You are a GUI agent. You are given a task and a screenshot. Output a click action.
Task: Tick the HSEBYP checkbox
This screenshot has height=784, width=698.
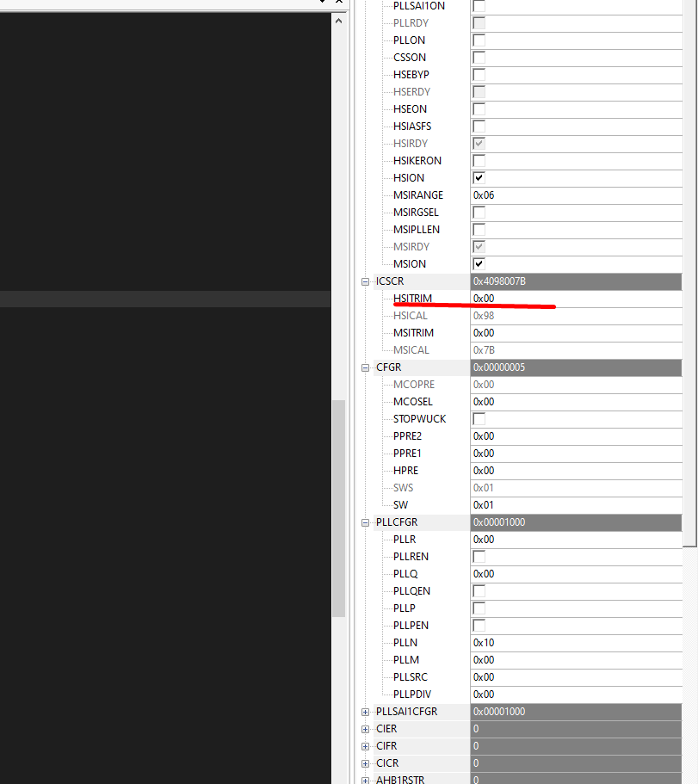tap(479, 75)
